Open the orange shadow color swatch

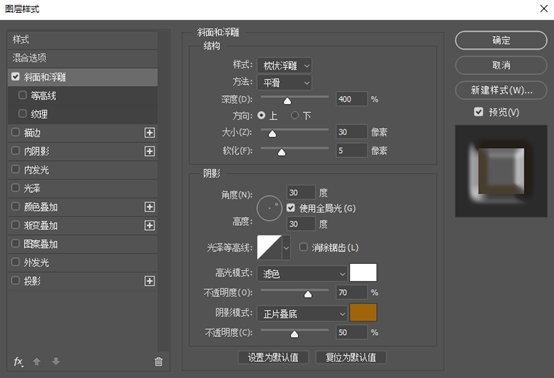(x=363, y=313)
